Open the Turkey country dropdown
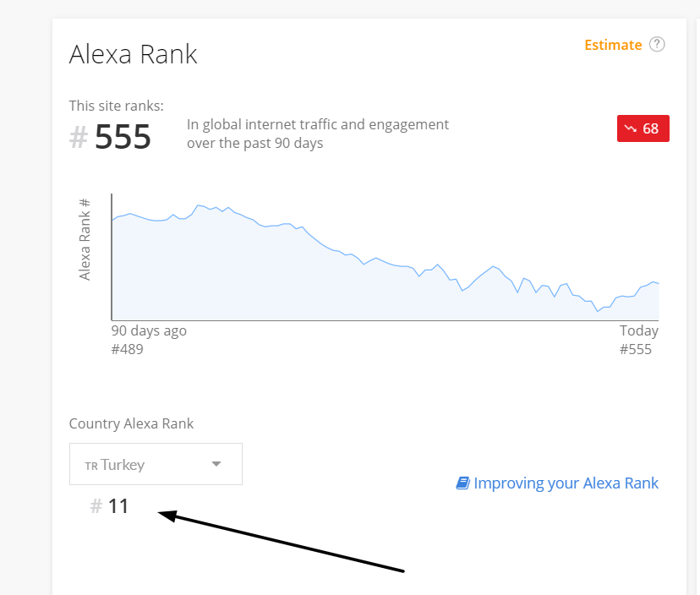The width and height of the screenshot is (700, 595). (156, 464)
